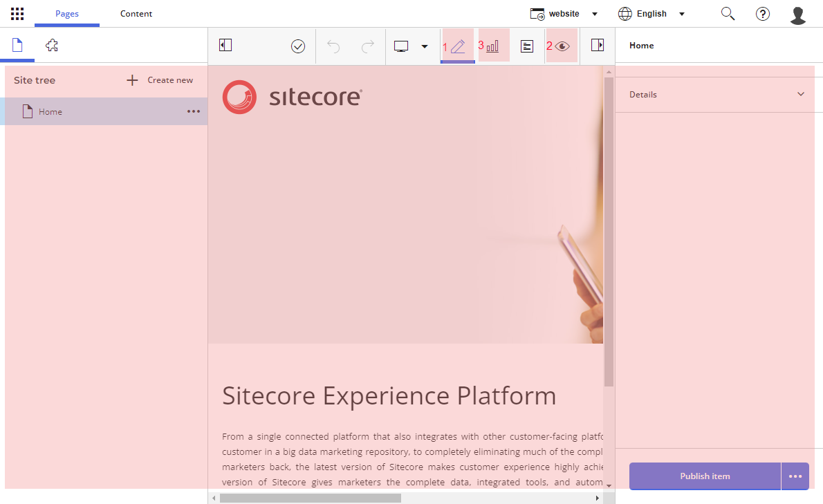Open more publish options ellipsis button
Screen dimensions: 823x504
click(x=795, y=476)
